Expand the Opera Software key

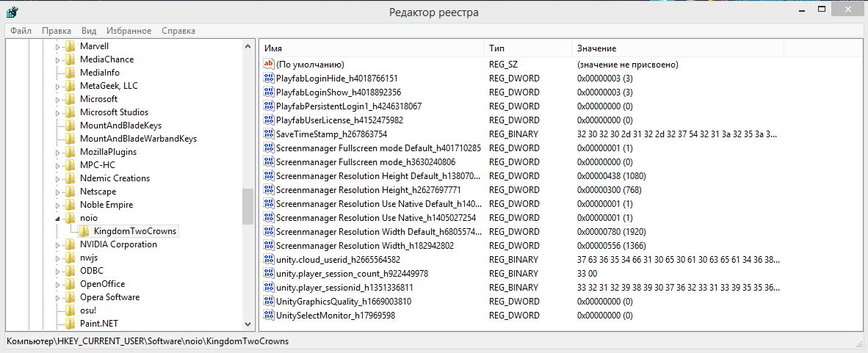click(57, 298)
